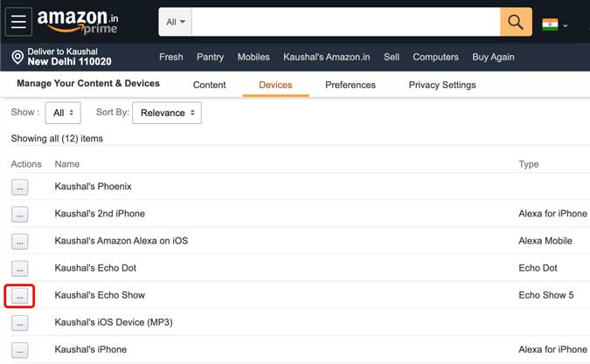Screen dimensions: 590x364
Task: Open the Privacy Settings tab
Action: (442, 85)
